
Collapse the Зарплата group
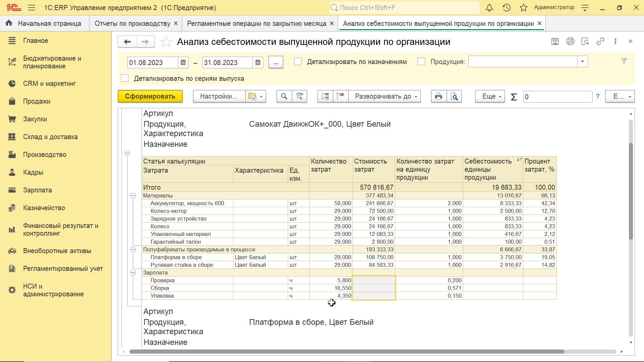(133, 273)
